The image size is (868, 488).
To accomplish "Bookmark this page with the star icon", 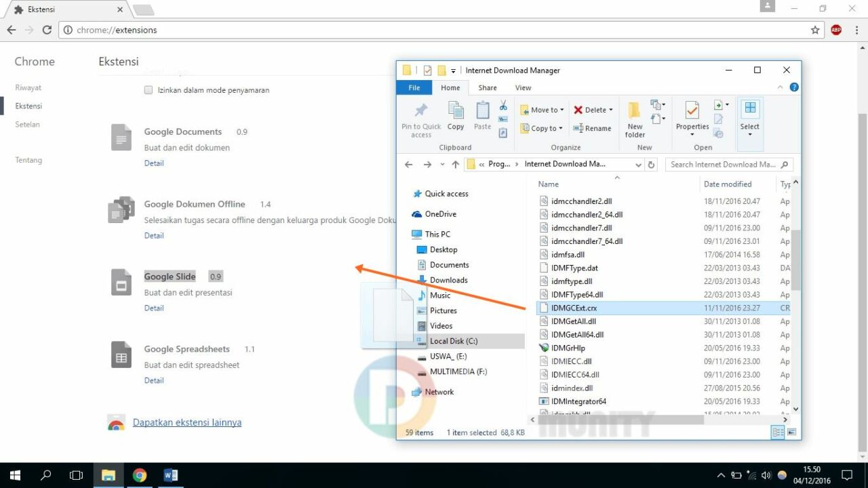I will pos(815,30).
